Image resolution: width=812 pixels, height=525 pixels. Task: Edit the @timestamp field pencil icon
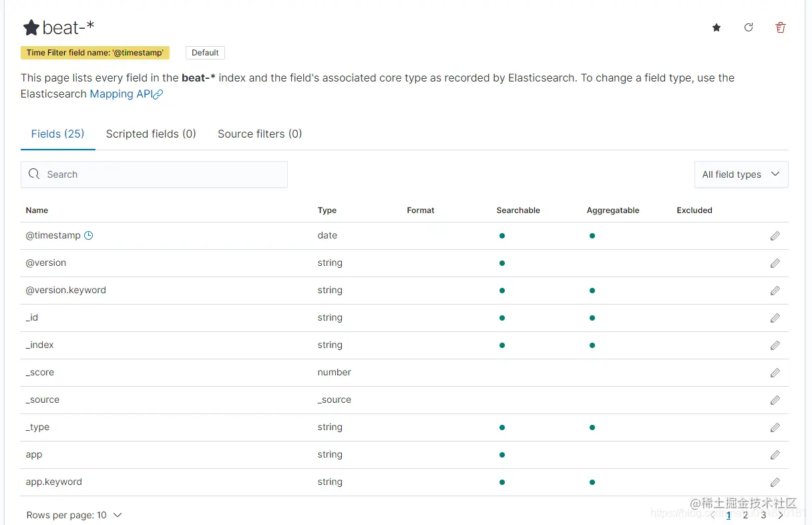[775, 236]
